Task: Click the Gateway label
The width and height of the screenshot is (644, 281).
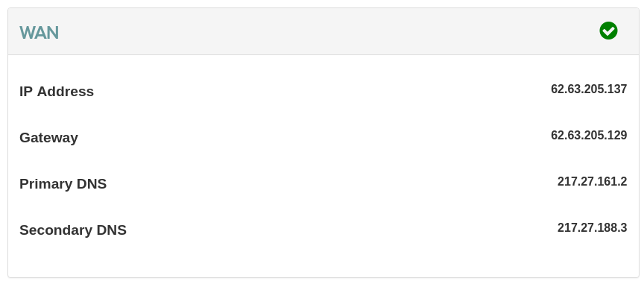Action: [48, 138]
